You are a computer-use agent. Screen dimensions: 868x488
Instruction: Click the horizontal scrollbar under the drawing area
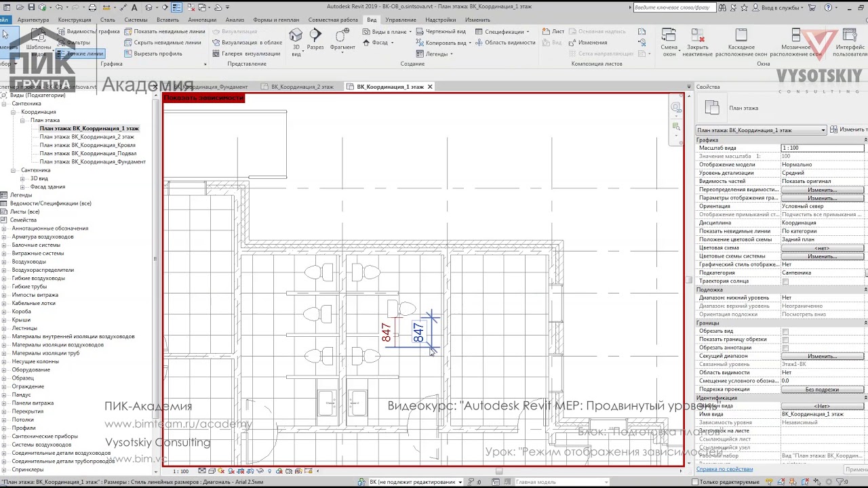point(498,471)
